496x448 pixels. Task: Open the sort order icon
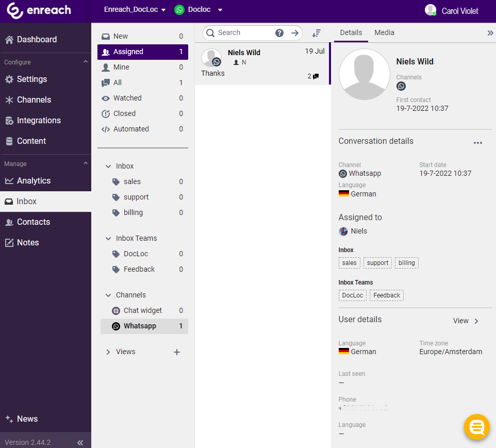317,33
